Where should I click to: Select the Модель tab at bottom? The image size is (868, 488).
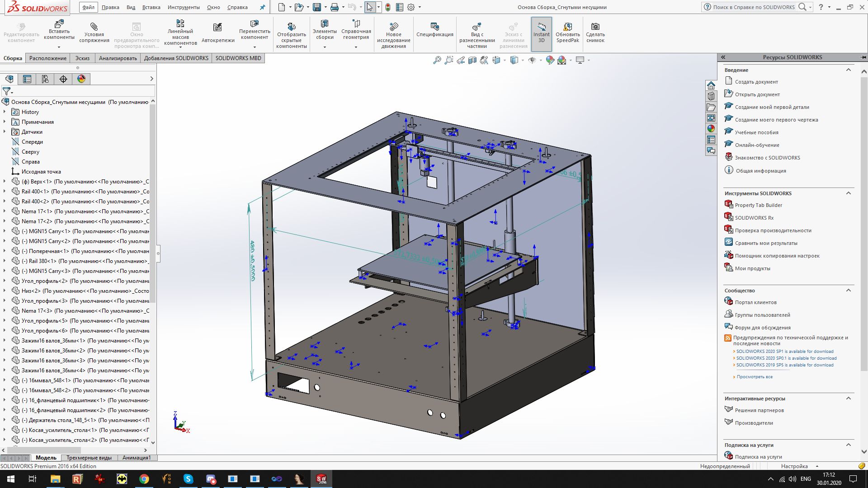[x=47, y=457]
